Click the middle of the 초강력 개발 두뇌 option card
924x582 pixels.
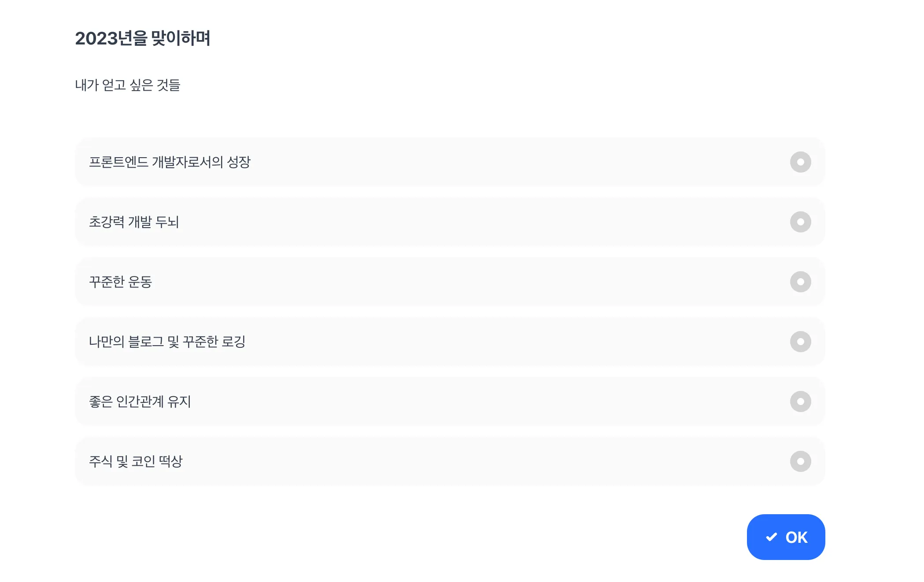coord(450,222)
